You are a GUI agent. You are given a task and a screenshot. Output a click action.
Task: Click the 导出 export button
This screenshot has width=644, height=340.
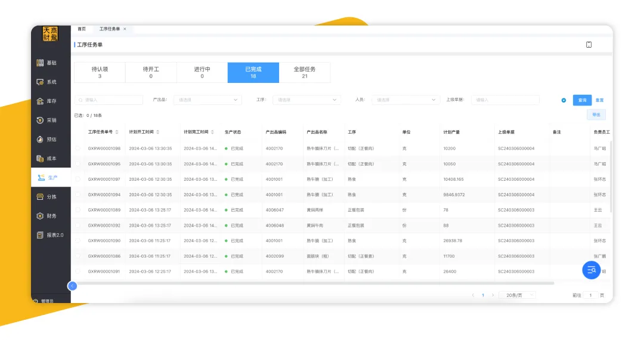coord(596,115)
